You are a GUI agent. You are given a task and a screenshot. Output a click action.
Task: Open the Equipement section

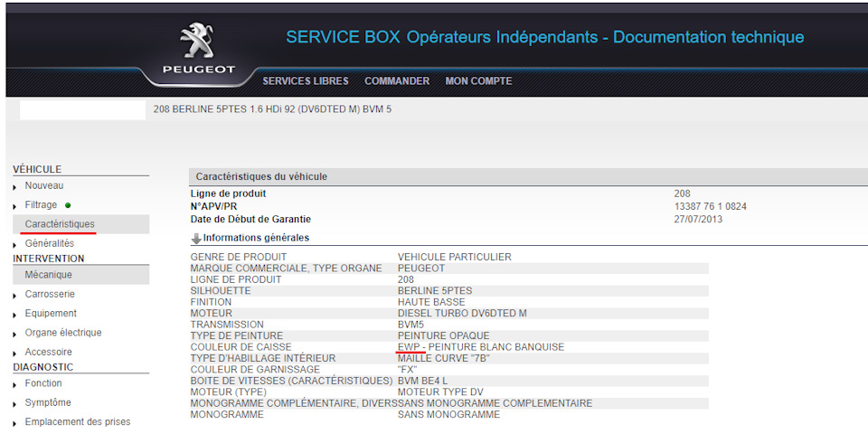point(51,314)
